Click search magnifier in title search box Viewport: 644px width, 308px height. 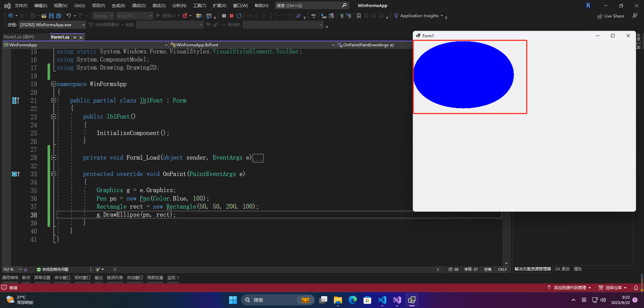pyautogui.click(x=344, y=5)
